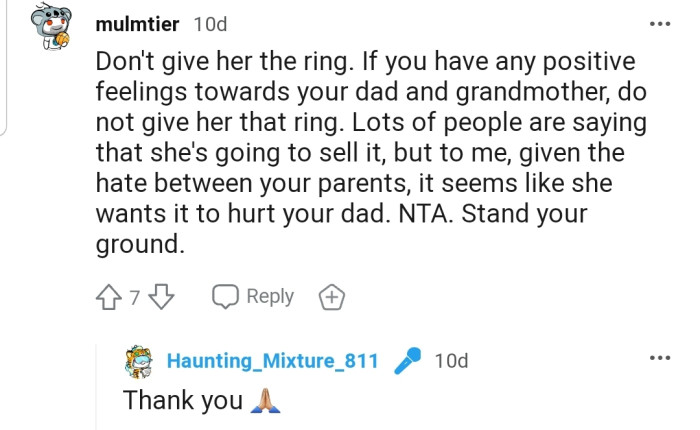The height and width of the screenshot is (430, 700).
Task: Upvote the mulmtier comment
Action: click(109, 297)
